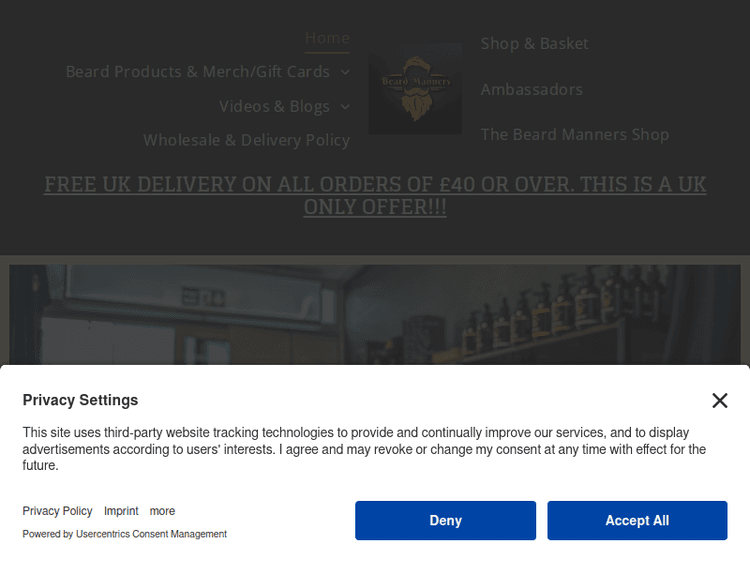
Task: Click the shop shelf hero image
Action: click(x=375, y=315)
